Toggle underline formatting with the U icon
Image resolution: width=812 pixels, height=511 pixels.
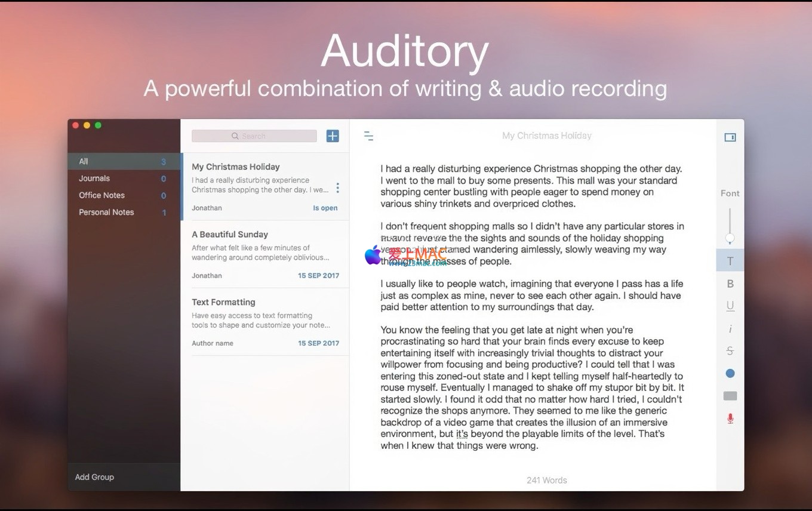(x=730, y=306)
